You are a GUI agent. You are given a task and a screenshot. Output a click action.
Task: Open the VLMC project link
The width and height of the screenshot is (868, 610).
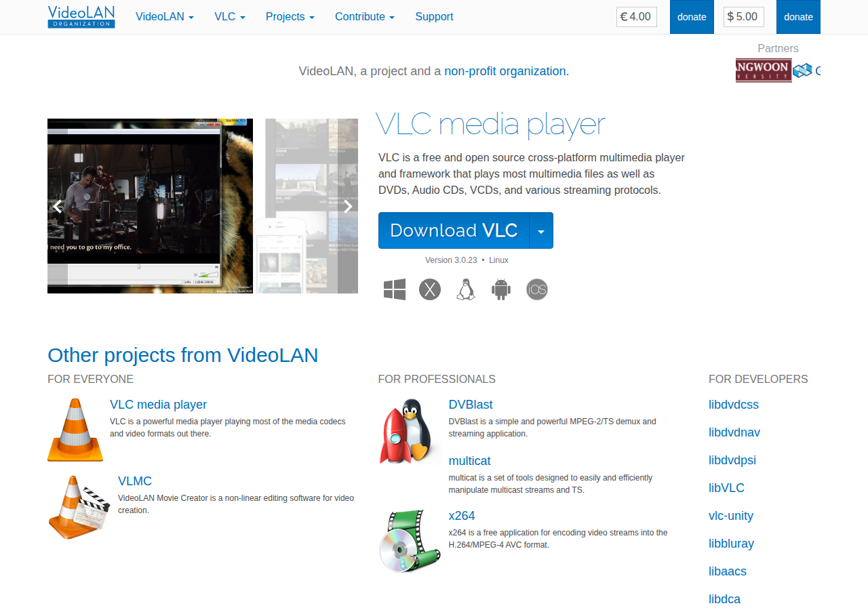point(135,481)
